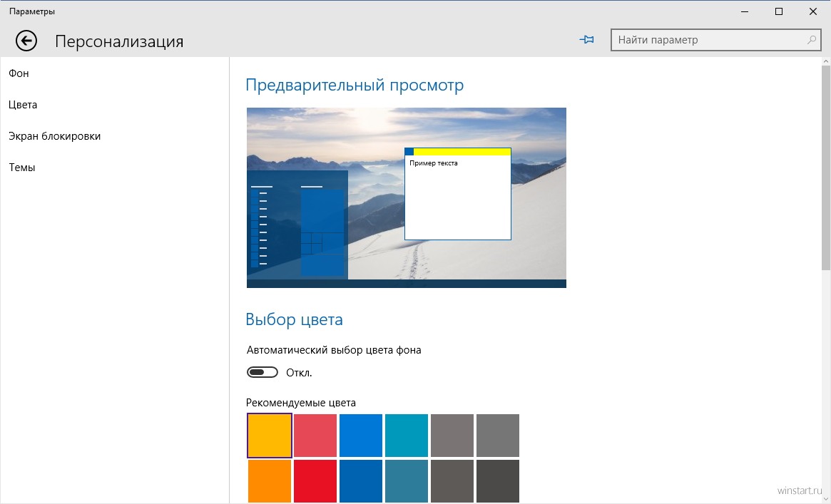Click the pin icon beside search

coord(586,41)
